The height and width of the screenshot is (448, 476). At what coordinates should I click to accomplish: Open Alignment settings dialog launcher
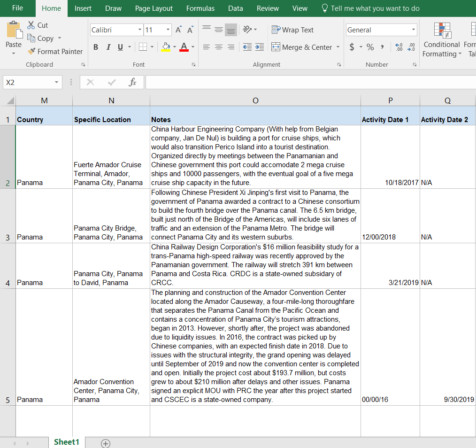339,64
